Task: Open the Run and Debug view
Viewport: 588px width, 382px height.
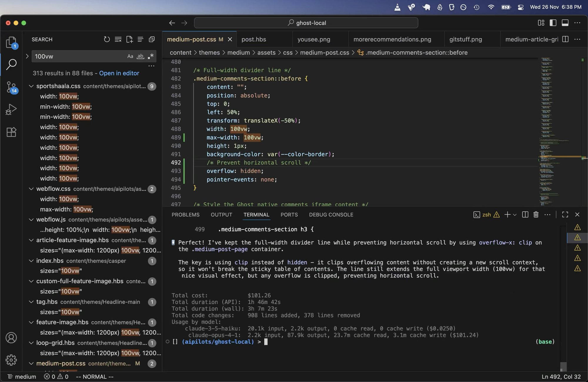Action: tap(11, 109)
